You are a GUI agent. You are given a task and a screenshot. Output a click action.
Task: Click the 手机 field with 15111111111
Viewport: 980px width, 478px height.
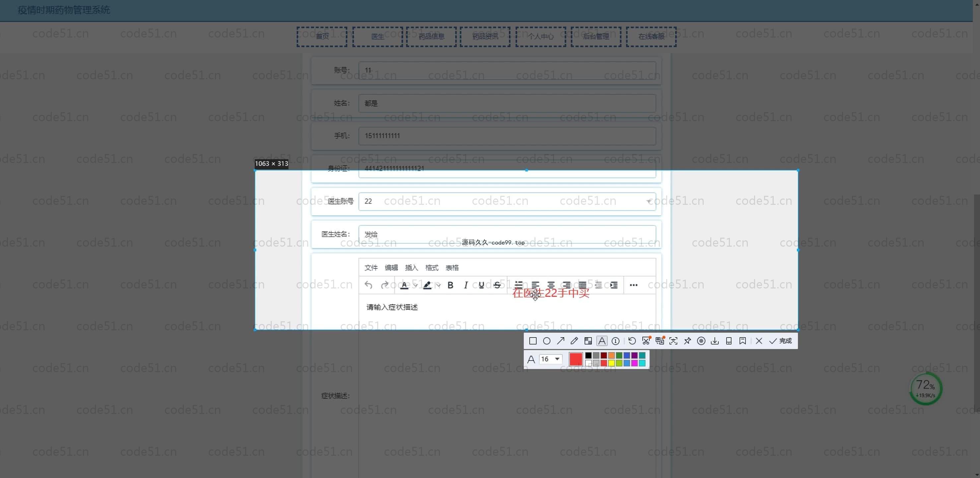[x=507, y=136]
